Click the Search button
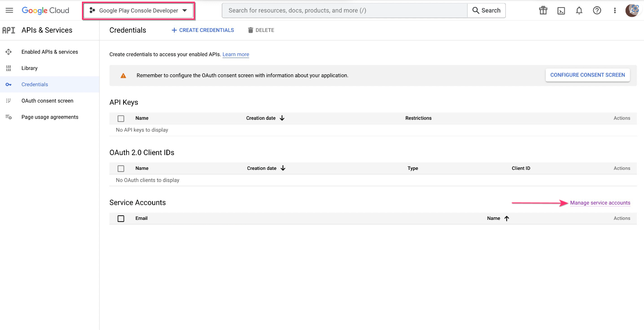Screen dimensions: 644x330 coord(486,11)
